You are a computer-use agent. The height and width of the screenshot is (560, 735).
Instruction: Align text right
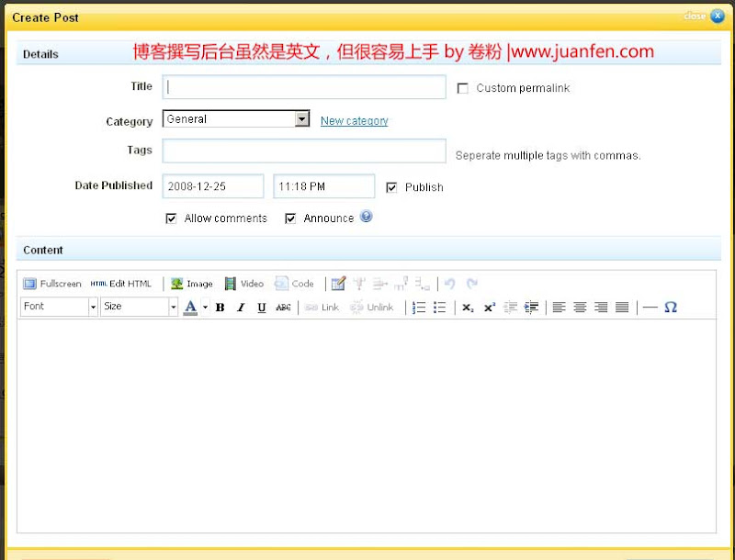pos(601,308)
